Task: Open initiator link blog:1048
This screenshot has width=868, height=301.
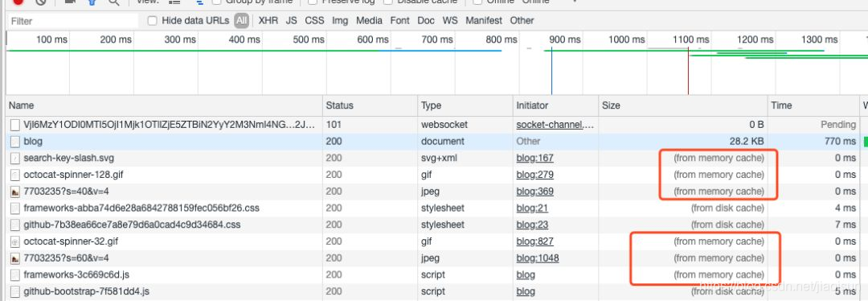Action: (538, 258)
